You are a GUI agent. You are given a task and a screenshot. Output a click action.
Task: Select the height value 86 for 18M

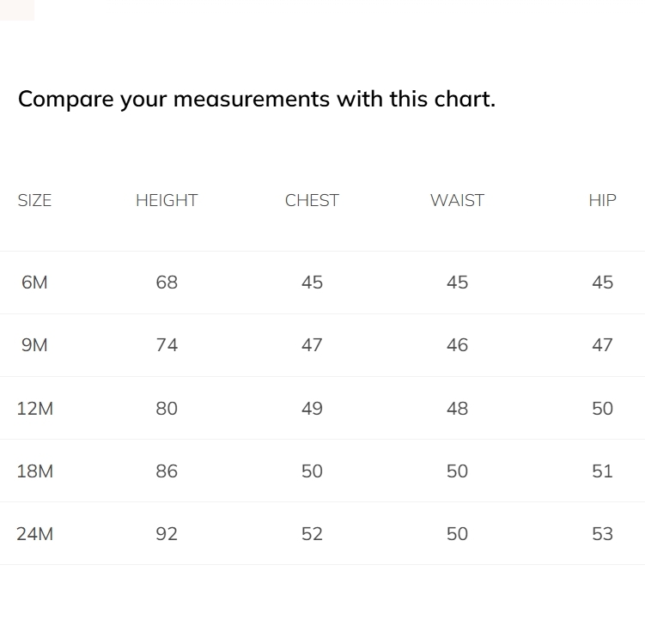[167, 471]
